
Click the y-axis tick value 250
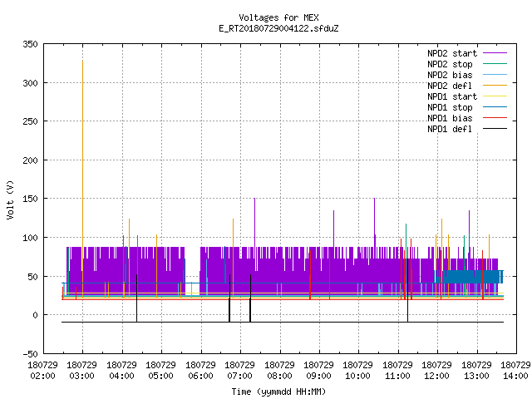point(30,121)
